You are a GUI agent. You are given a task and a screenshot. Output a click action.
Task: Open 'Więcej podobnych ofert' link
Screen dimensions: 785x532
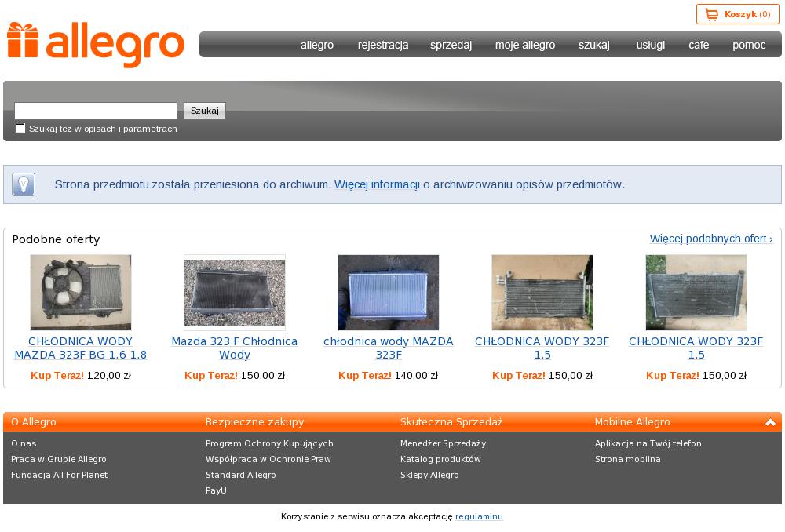pos(711,239)
